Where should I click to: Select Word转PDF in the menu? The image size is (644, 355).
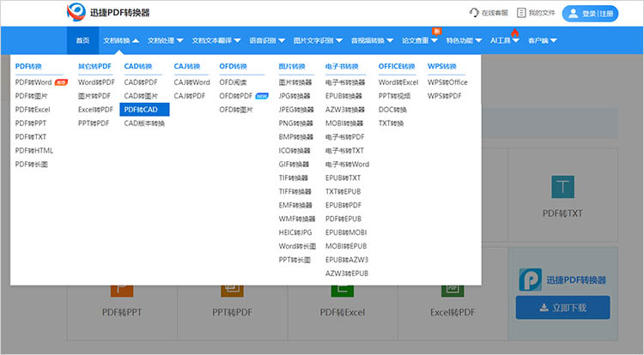pos(96,82)
